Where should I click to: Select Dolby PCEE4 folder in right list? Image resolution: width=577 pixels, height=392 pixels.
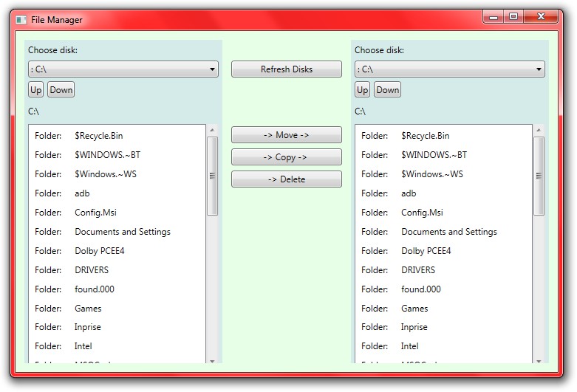(x=443, y=251)
